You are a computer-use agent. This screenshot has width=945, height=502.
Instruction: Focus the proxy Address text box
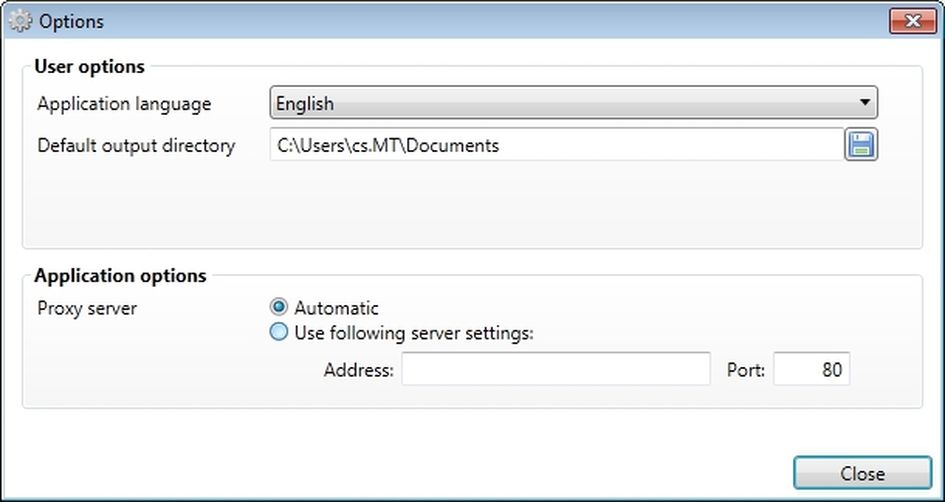pyautogui.click(x=555, y=370)
